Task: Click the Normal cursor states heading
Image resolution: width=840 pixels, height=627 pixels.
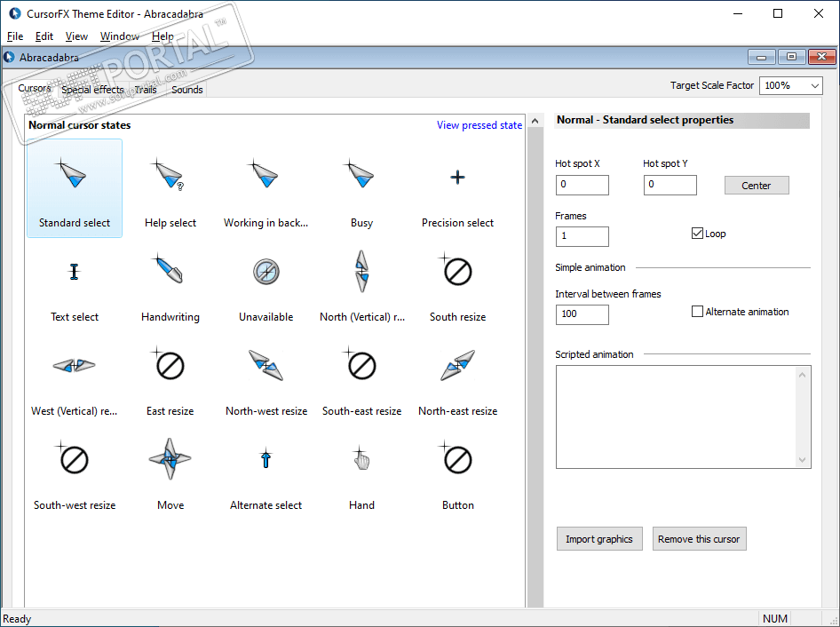Action: pos(79,125)
